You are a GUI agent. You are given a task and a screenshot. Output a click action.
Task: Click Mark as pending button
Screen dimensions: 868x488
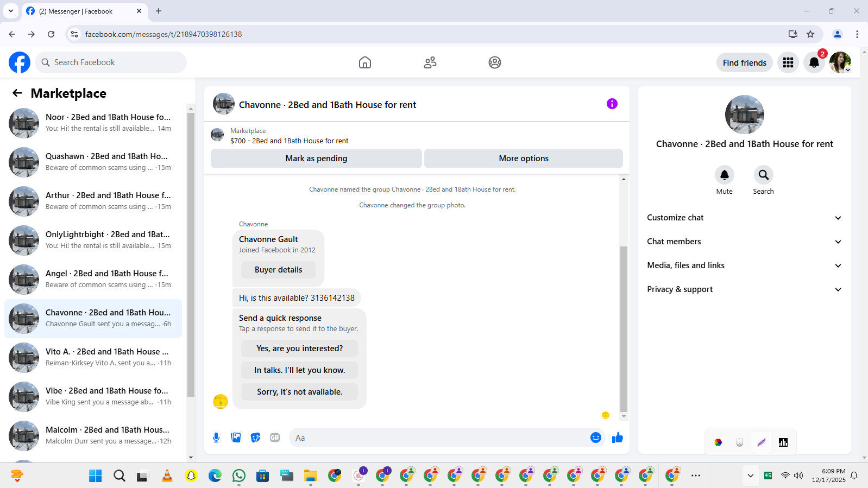(316, 159)
